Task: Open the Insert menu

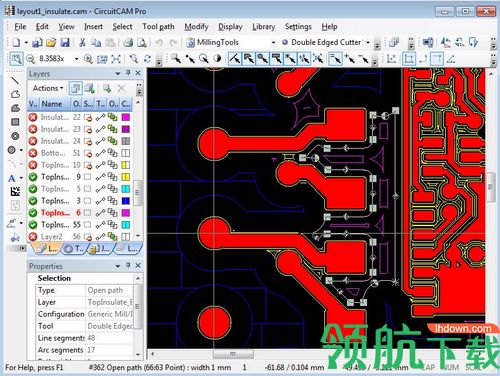Action: (93, 27)
